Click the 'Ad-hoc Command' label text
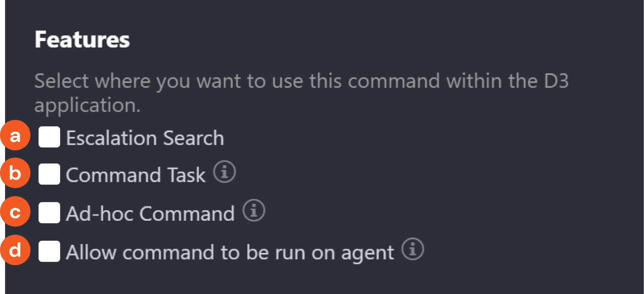This screenshot has height=294, width=644. [150, 214]
